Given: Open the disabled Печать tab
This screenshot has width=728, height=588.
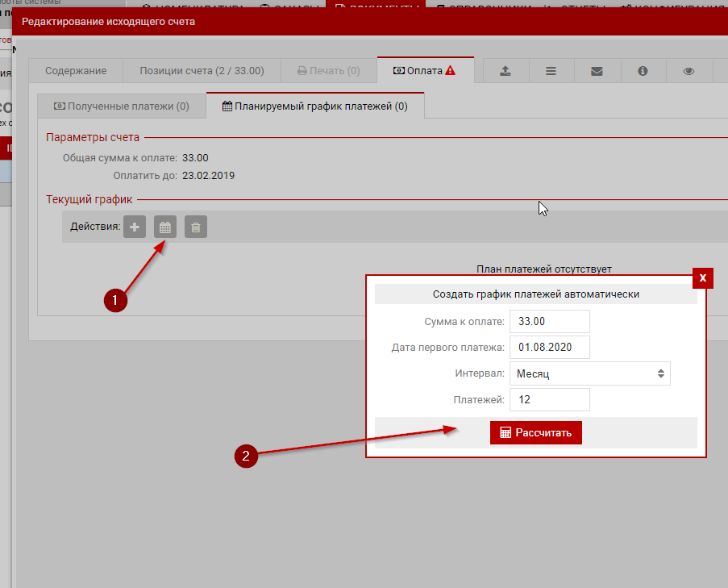Looking at the screenshot, I should click(329, 71).
